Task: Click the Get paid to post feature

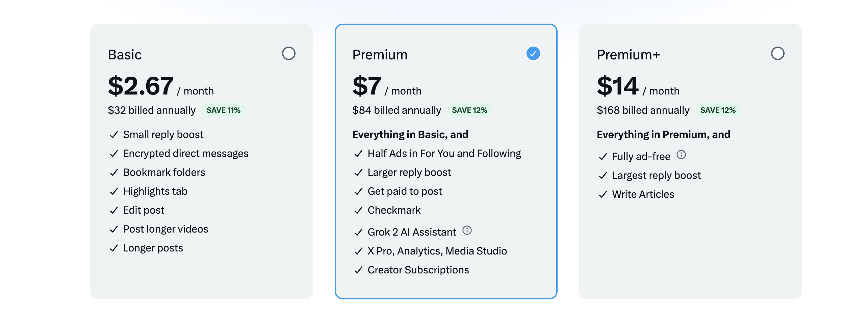Action: [x=404, y=191]
